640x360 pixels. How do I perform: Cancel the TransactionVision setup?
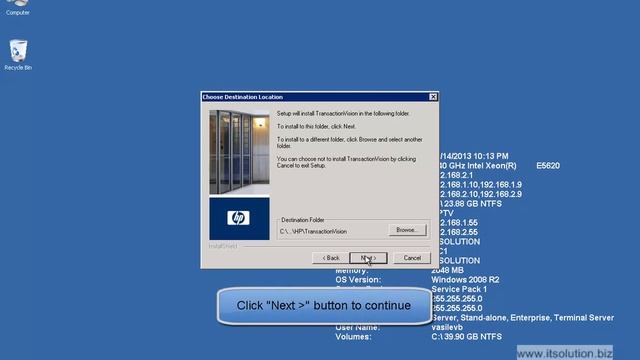[412, 258]
